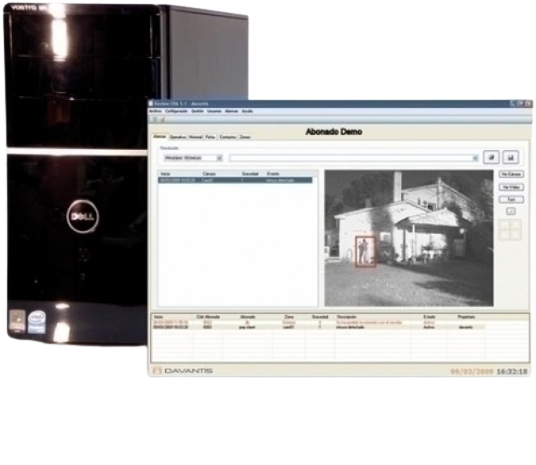This screenshot has width=536, height=465.
Task: Select the highlighted intruso detectado alarm row
Action: tap(235, 180)
